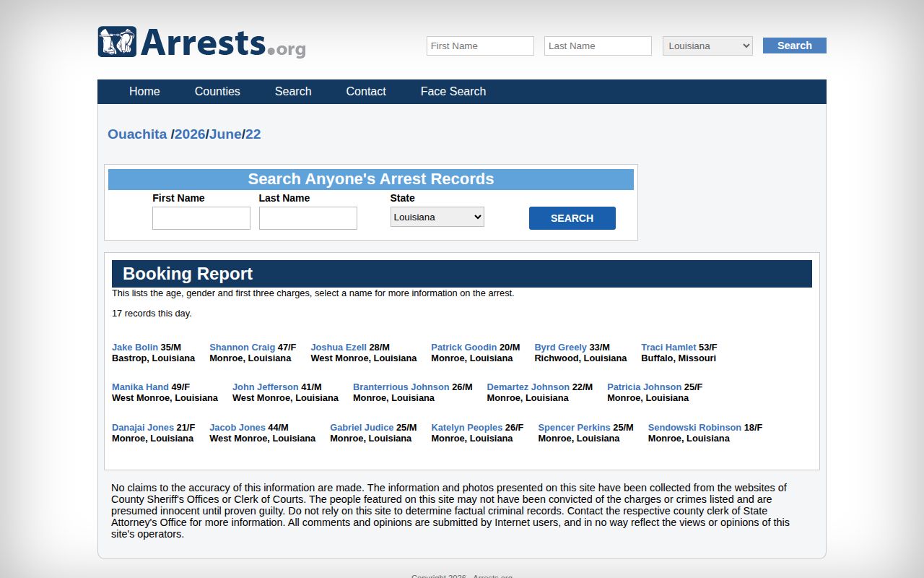
Task: Select the Search menu item
Action: tap(293, 91)
